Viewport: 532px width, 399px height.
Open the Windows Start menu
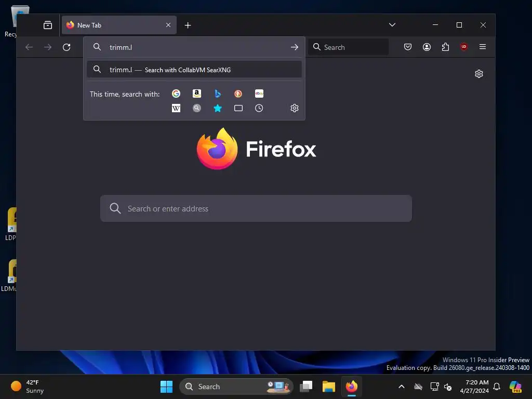pos(166,387)
